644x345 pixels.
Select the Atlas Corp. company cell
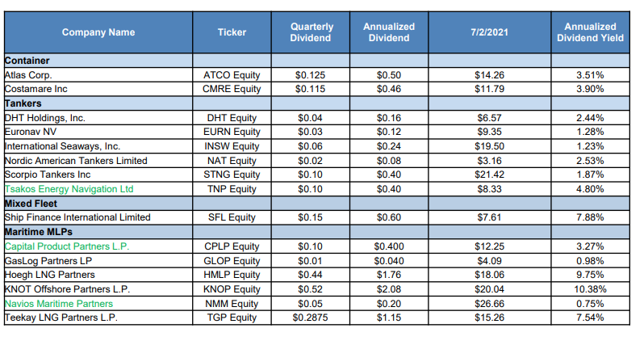pos(29,75)
